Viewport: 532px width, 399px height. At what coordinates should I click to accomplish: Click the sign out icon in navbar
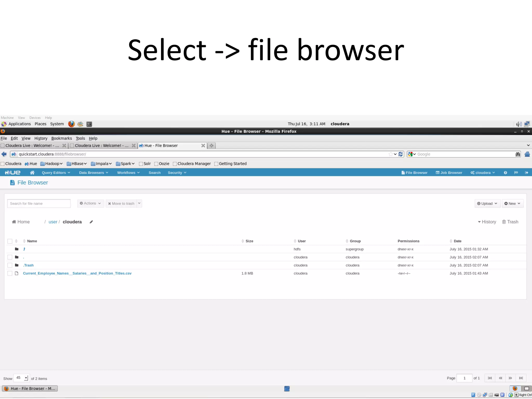pos(526,172)
